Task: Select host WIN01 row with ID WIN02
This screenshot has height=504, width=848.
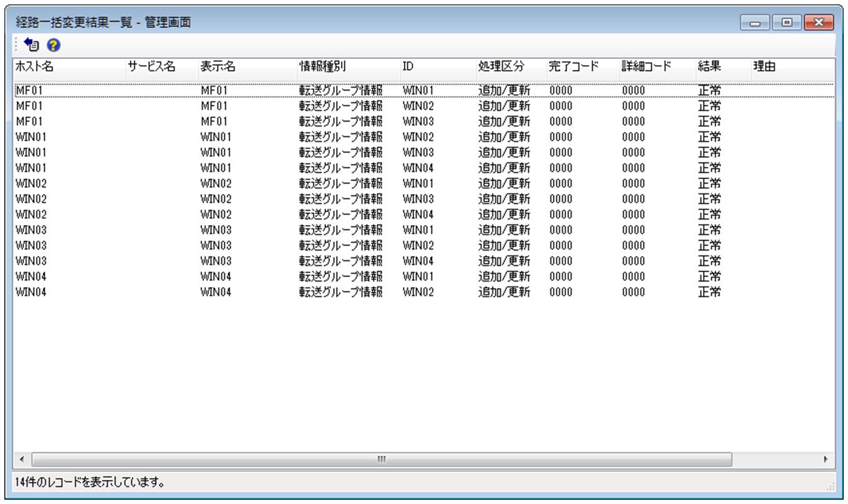Action: pyautogui.click(x=424, y=137)
